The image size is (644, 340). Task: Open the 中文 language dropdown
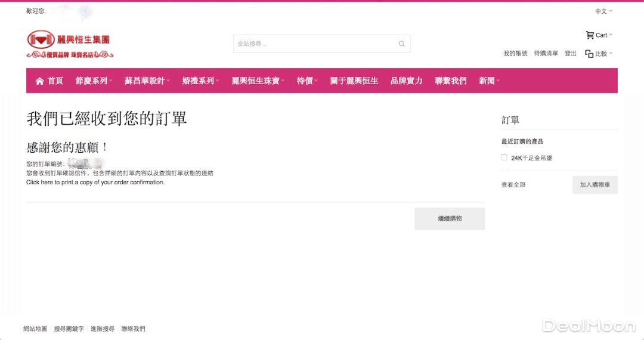[603, 11]
